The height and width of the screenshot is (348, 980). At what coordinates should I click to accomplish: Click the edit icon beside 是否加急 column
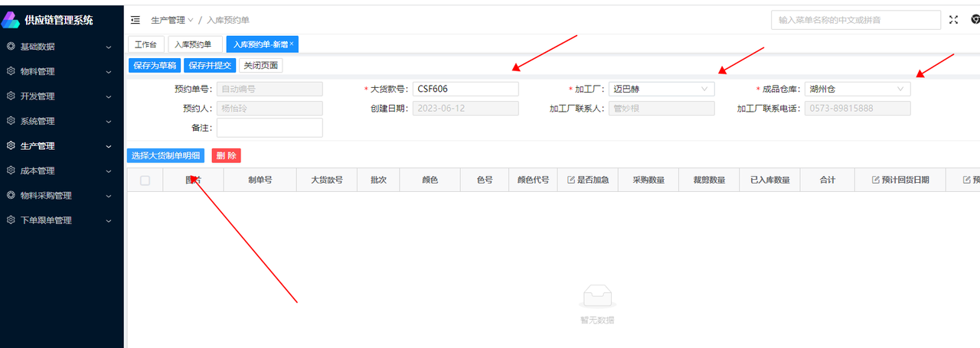[x=570, y=181]
